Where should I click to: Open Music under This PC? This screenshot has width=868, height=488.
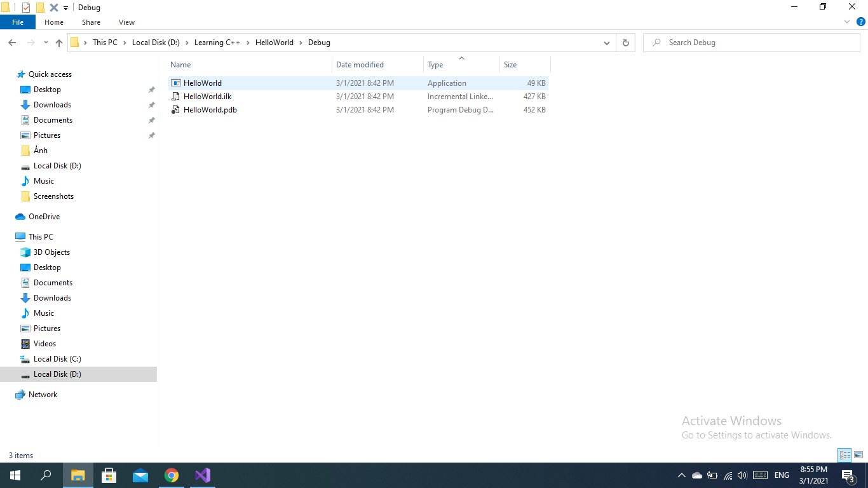click(x=44, y=313)
